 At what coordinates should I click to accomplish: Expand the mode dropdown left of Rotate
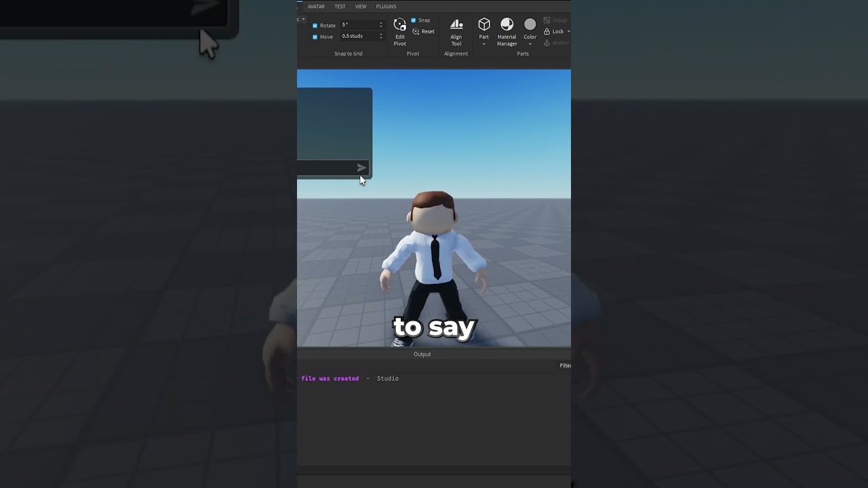(302, 20)
